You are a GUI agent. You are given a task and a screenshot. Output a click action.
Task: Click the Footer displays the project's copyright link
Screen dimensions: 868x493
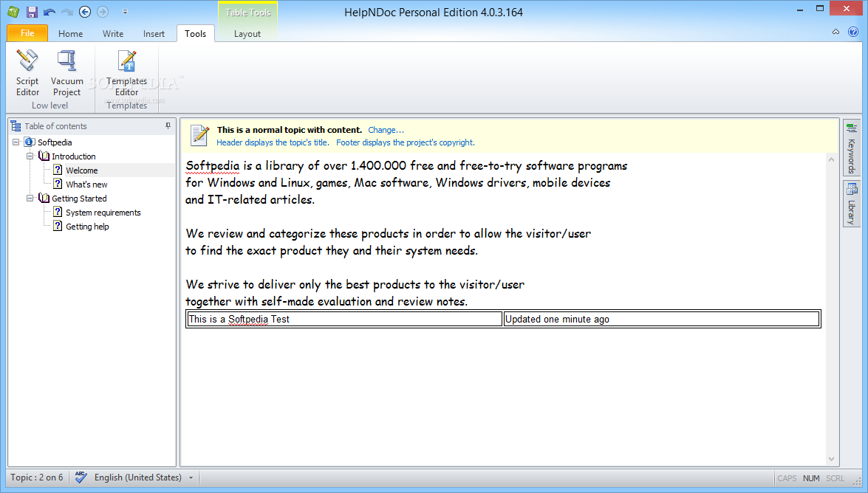coord(406,142)
